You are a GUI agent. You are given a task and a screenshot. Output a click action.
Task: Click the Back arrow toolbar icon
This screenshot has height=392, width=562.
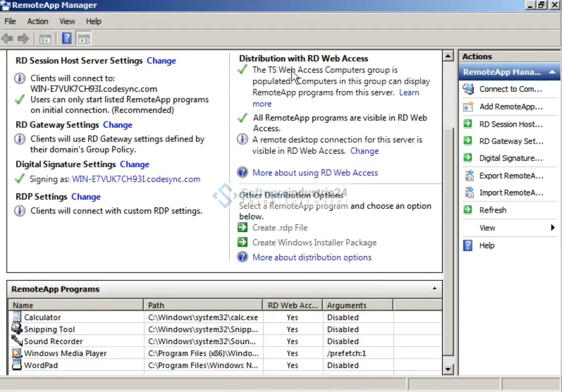[7, 39]
